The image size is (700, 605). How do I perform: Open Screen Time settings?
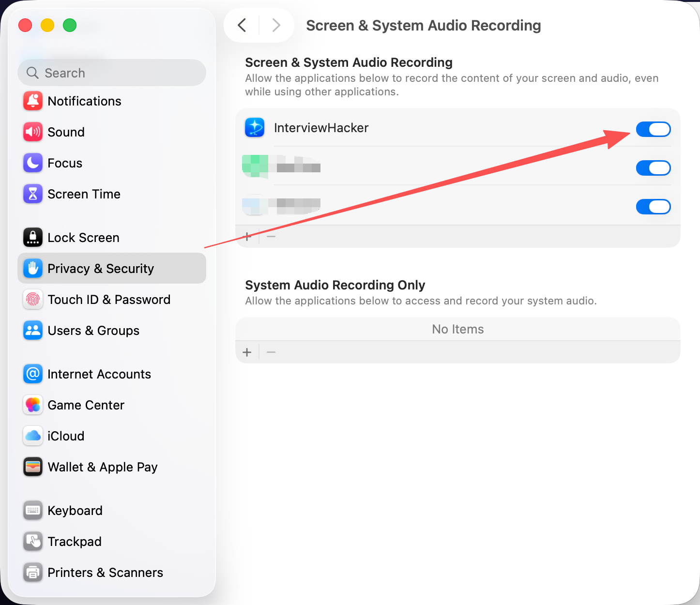click(x=112, y=194)
